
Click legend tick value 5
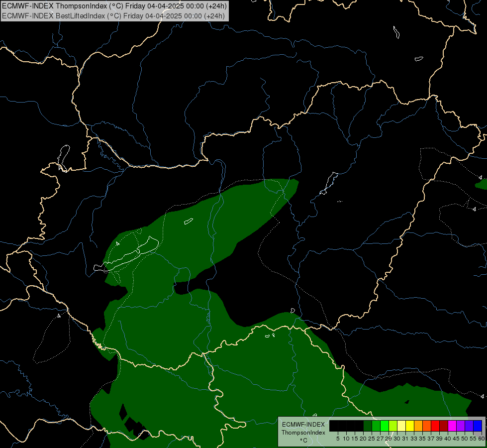(x=338, y=439)
